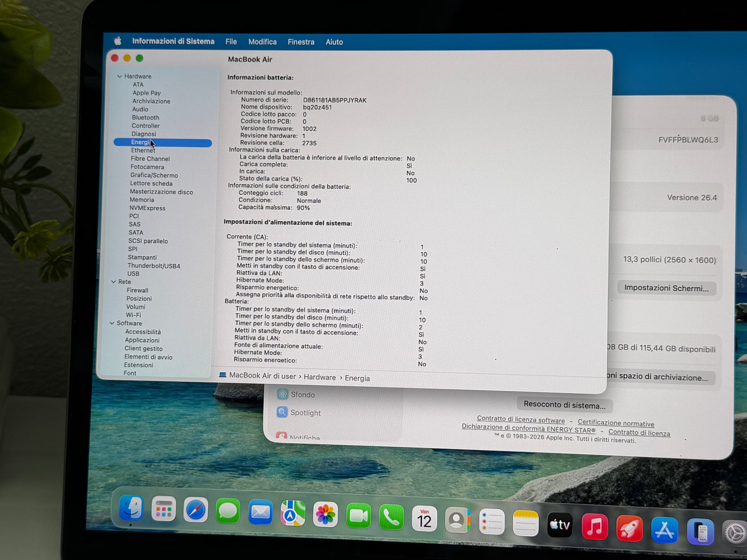This screenshot has width=747, height=560.
Task: Open Messages app in Dock
Action: point(228,511)
